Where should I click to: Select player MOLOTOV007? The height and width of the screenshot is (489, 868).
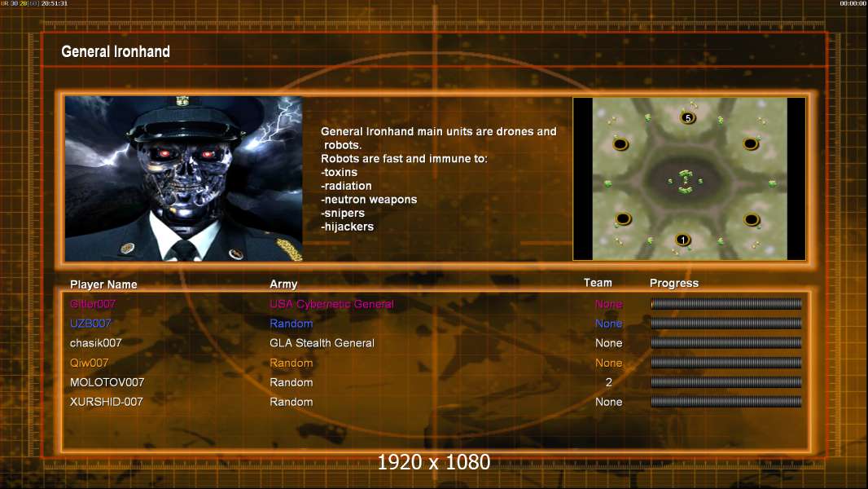coord(107,382)
